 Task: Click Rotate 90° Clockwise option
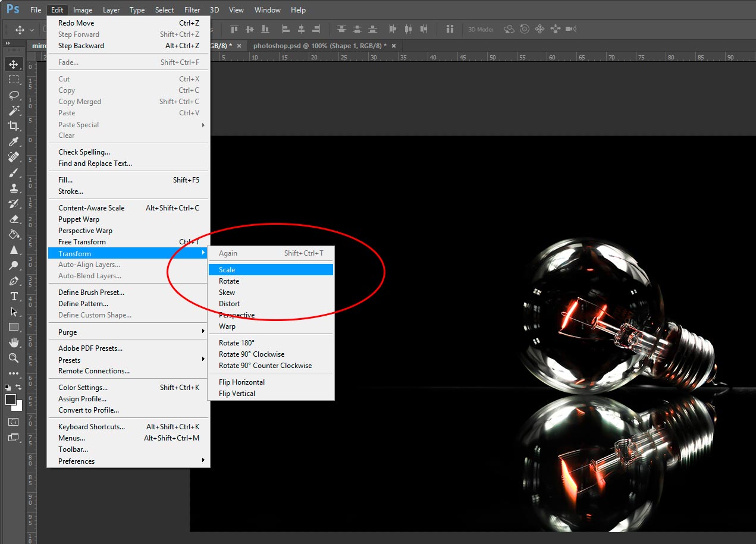pyautogui.click(x=252, y=354)
